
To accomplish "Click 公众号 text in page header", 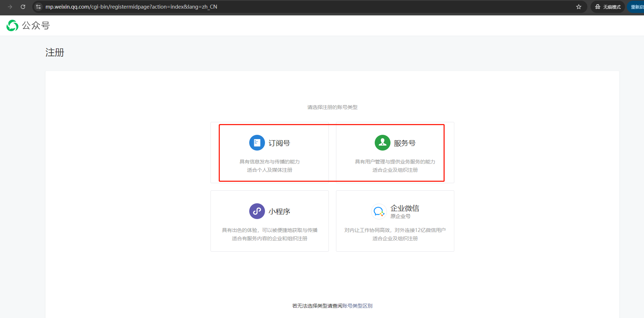I will click(36, 25).
